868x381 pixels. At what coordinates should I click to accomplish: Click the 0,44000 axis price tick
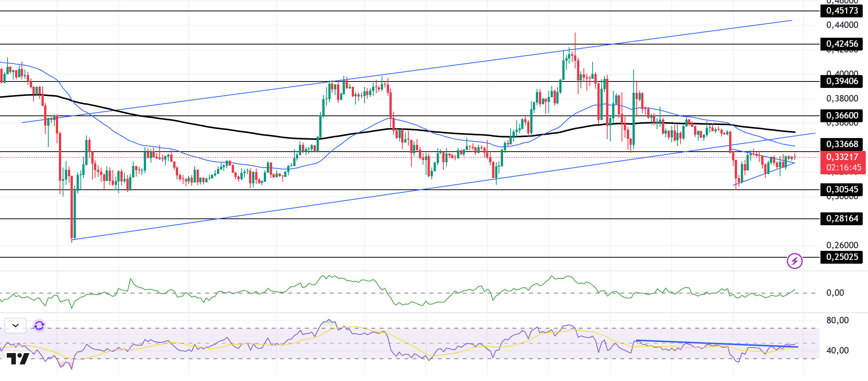(x=842, y=25)
